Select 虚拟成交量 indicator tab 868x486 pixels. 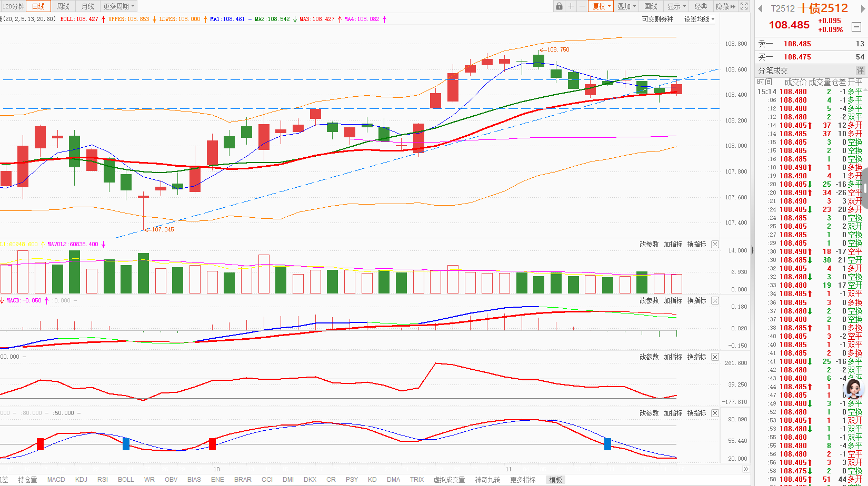click(x=449, y=480)
